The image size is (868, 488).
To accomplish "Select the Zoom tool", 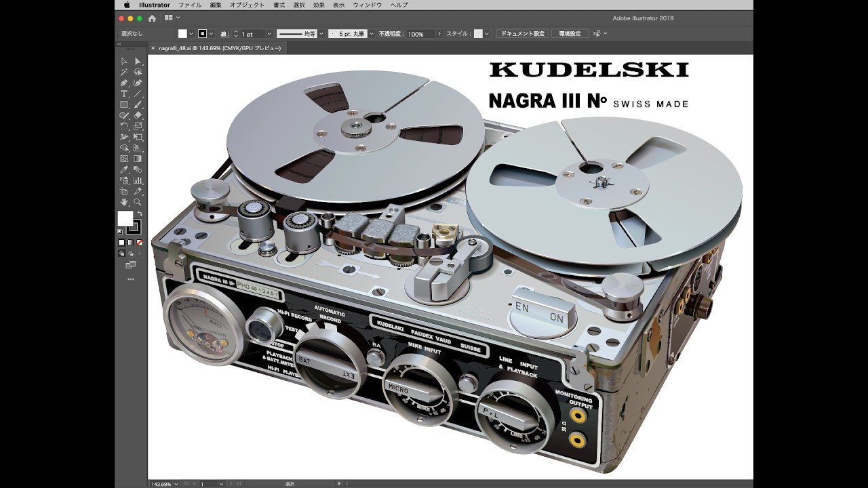I will 138,202.
